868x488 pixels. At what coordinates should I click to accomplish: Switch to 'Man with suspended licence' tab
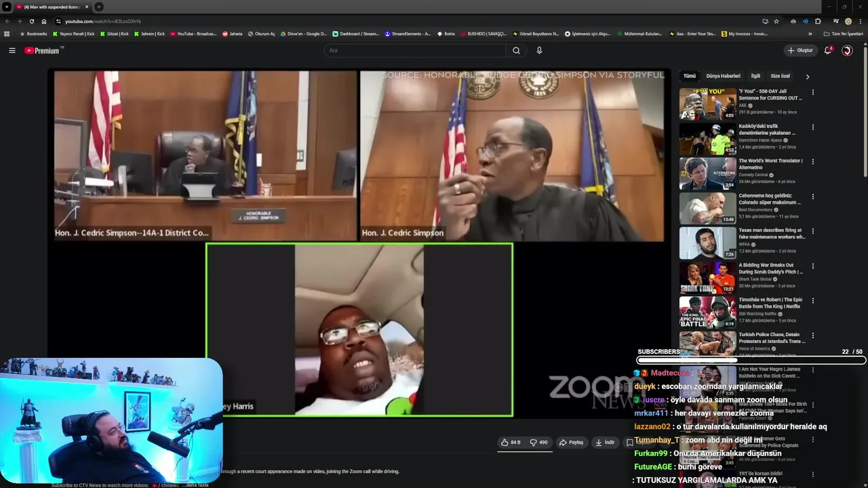53,7
